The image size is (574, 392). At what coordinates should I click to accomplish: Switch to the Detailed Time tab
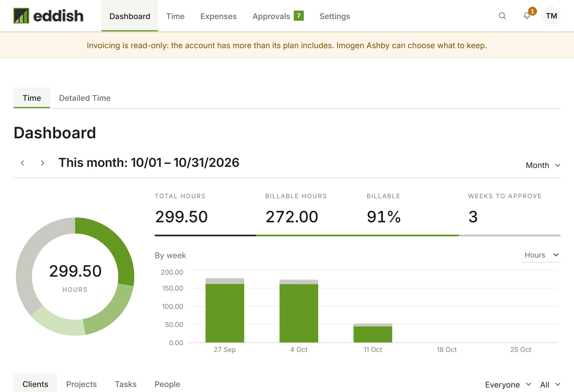click(85, 98)
